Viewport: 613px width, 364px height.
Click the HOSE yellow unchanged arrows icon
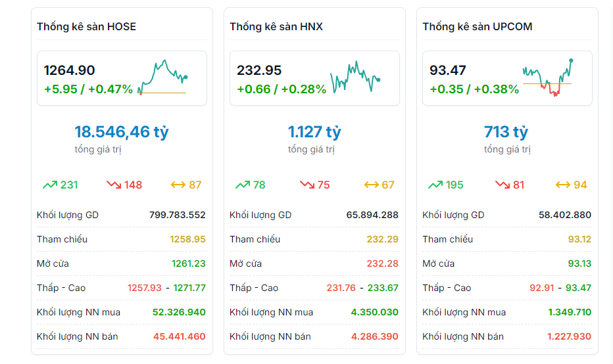click(178, 185)
